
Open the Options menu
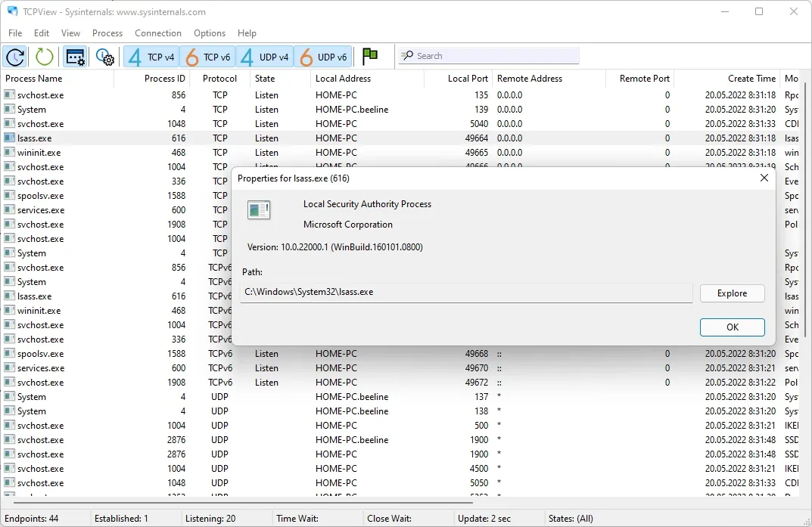point(210,33)
